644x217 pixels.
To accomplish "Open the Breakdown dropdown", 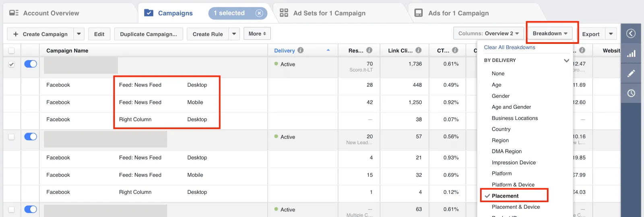I will pos(550,33).
